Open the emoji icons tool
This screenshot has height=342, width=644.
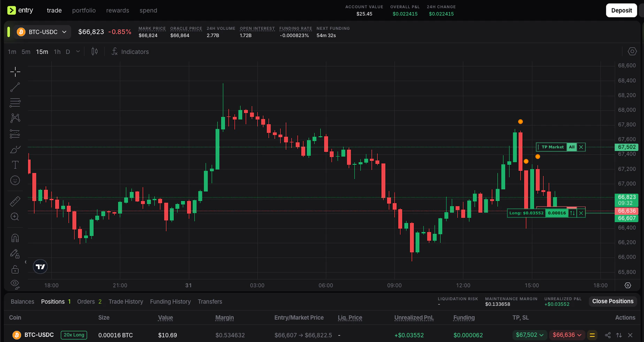click(15, 180)
